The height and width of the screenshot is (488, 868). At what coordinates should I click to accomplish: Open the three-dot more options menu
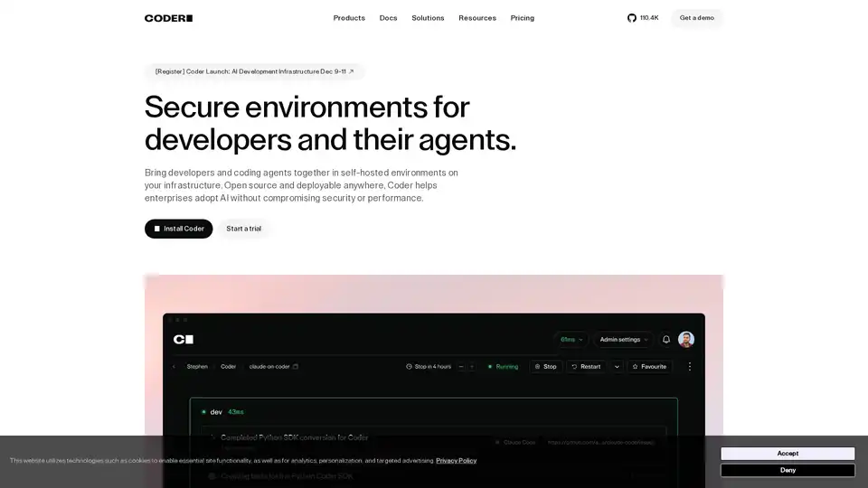tap(690, 367)
